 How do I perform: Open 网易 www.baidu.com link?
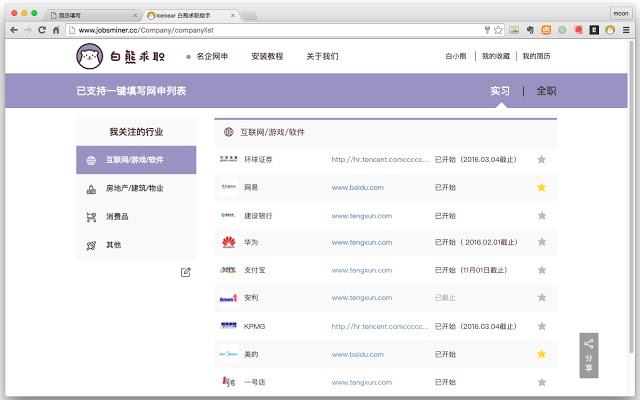358,188
